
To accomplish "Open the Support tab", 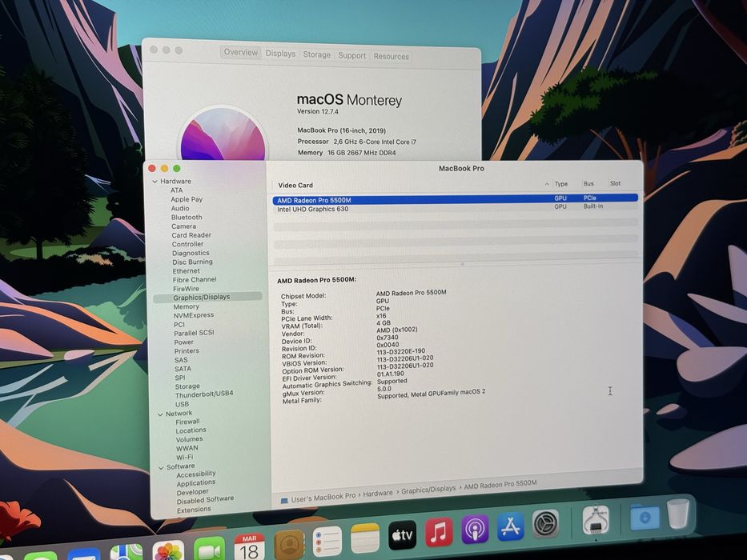I will (352, 55).
